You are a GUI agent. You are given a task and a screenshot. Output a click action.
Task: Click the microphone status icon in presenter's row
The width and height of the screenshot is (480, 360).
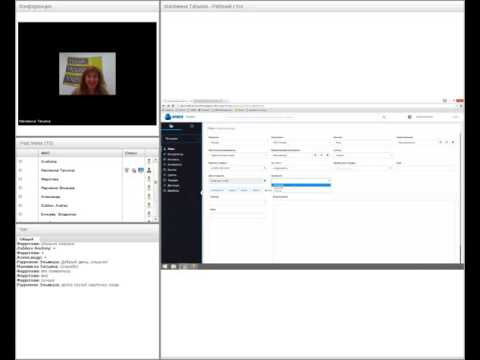127,170
